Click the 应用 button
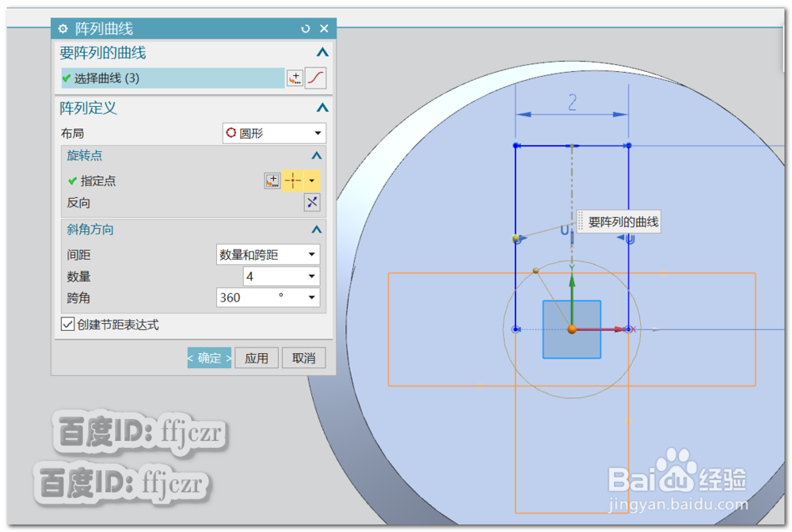The height and width of the screenshot is (532, 792). [257, 358]
